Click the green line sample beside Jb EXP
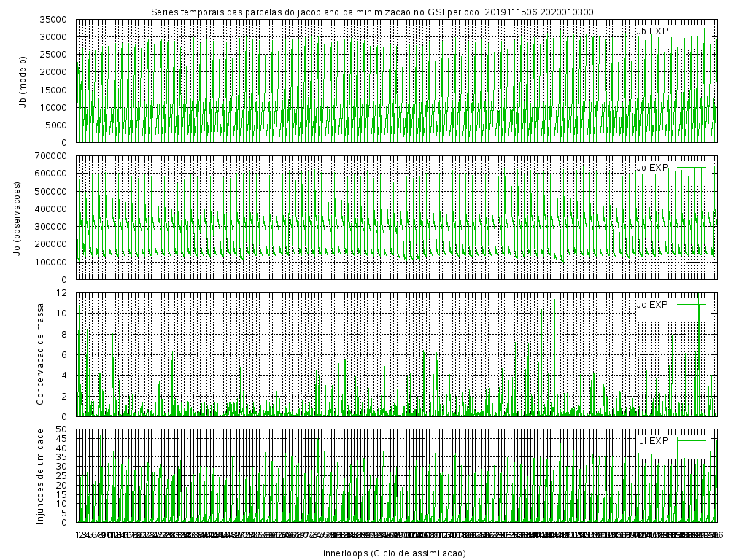This screenshot has width=747, height=560. coord(692,31)
